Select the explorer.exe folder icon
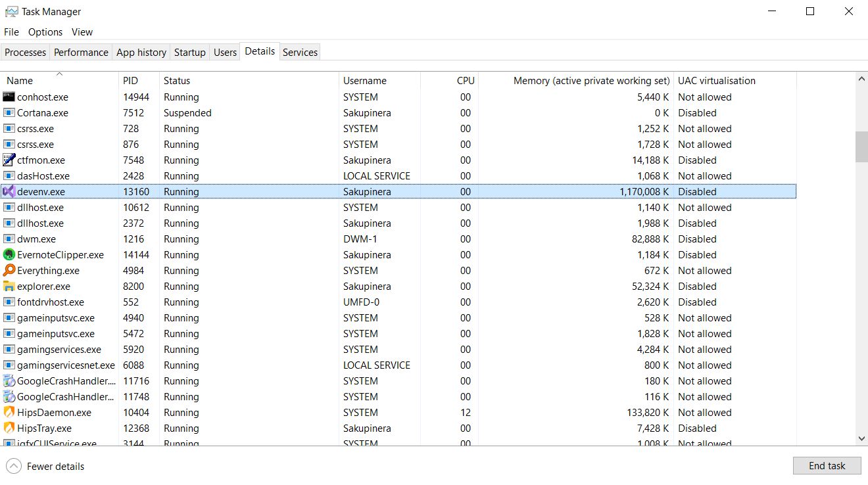Screen dimensions: 868x485 9,287
